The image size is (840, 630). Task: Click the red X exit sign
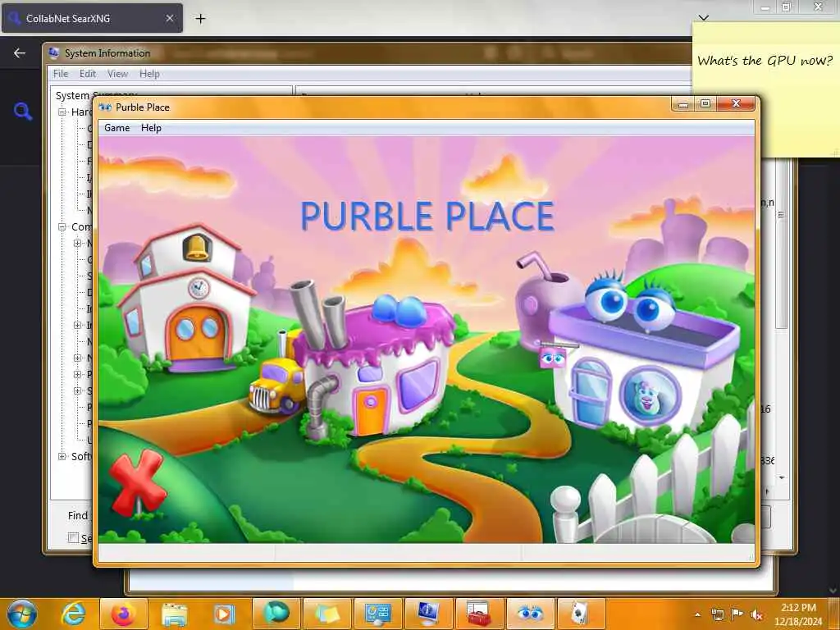[138, 482]
